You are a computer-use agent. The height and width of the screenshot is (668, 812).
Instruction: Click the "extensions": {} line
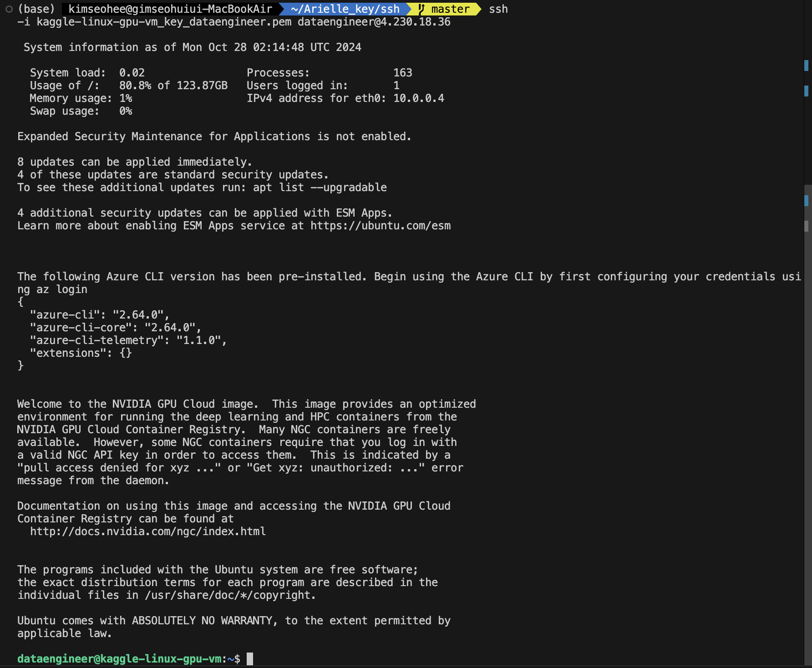[81, 353]
